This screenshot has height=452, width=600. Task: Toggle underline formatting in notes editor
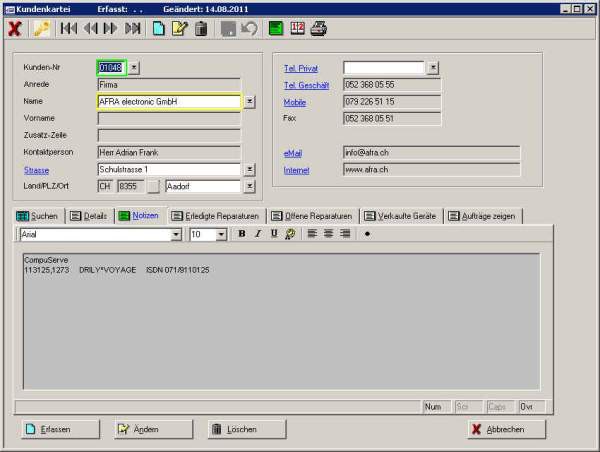(273, 234)
